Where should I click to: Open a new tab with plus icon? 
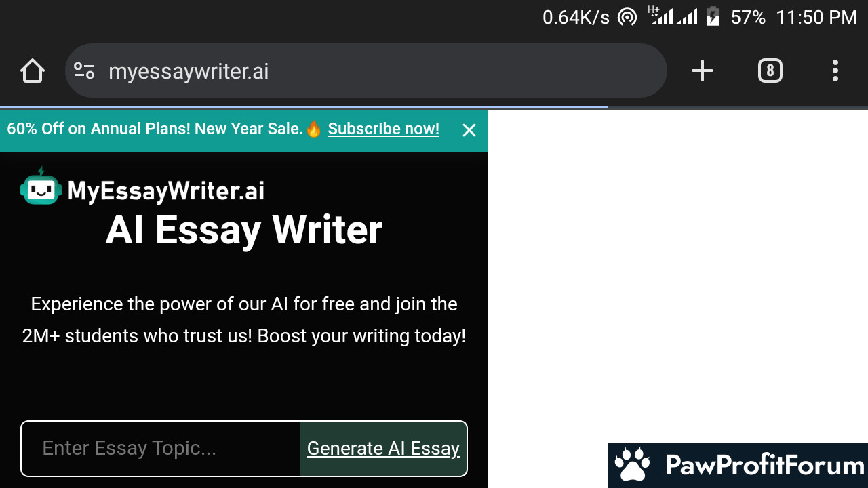[x=703, y=70]
